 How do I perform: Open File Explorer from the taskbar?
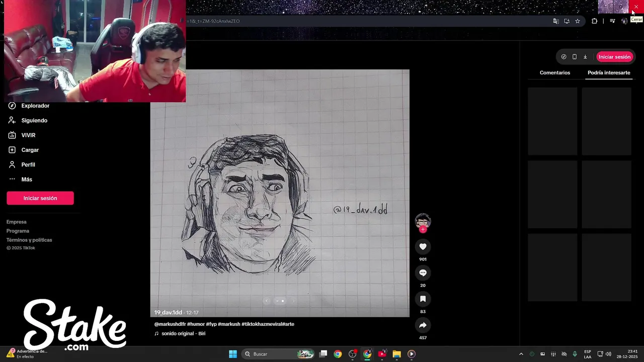pyautogui.click(x=396, y=354)
